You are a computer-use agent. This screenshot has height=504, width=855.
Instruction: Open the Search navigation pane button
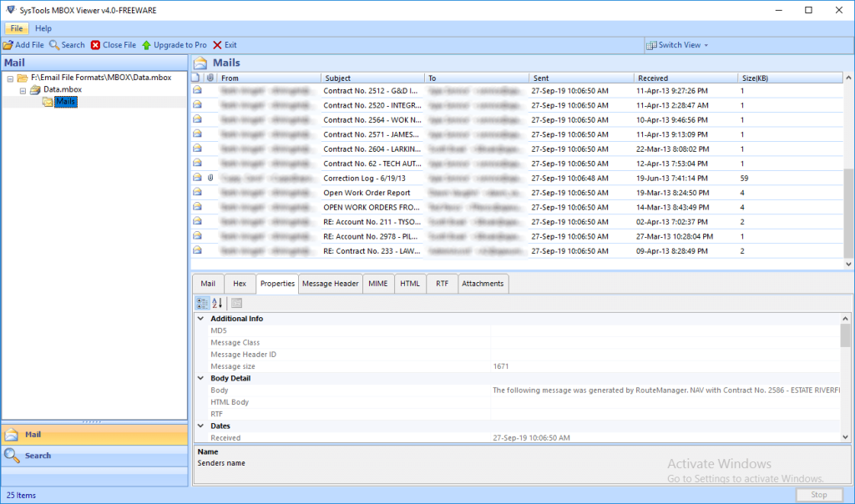pos(95,456)
